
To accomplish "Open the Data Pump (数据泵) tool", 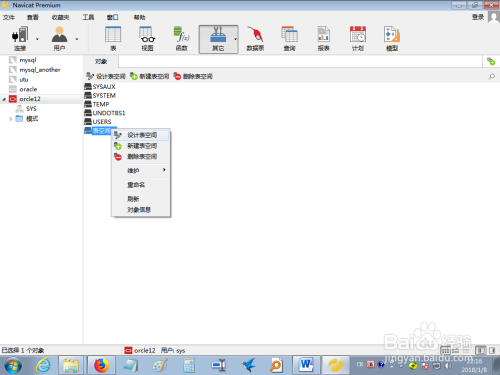I will (x=255, y=38).
